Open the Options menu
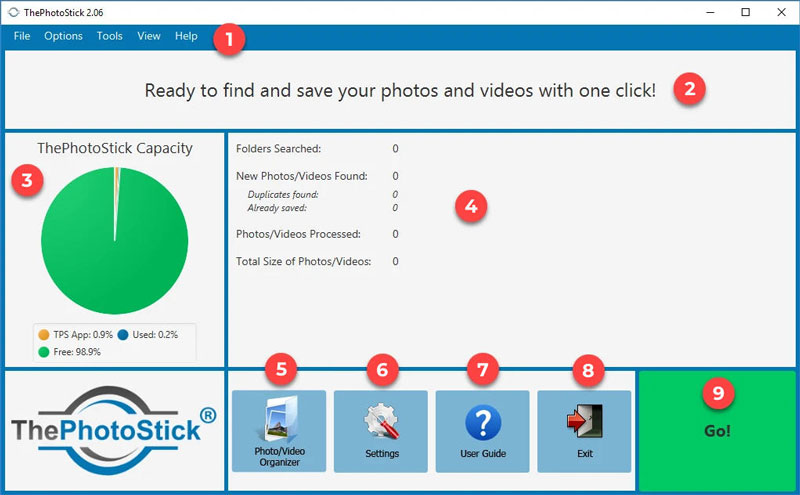The image size is (800, 495). 63,36
